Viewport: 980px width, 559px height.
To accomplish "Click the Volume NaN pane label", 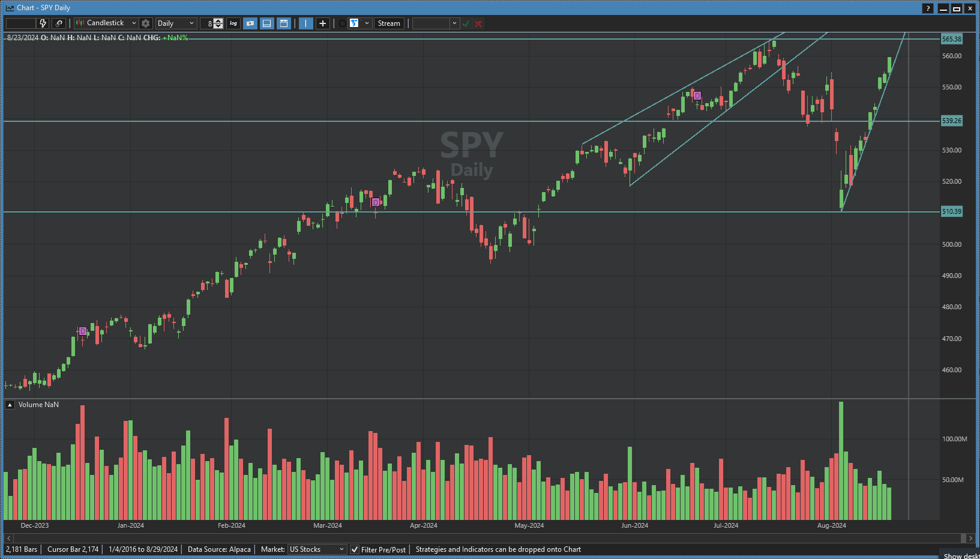I will 38,405.
